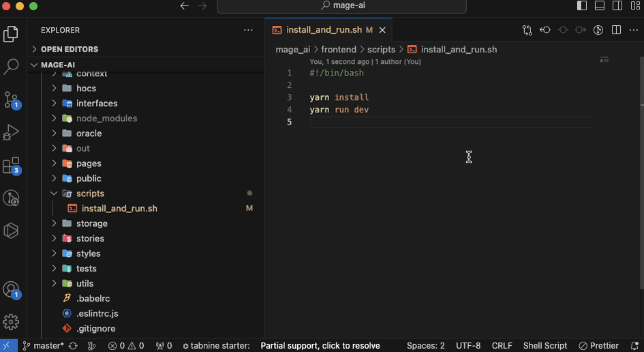Place cursor on line 5 of editor

click(x=452, y=123)
